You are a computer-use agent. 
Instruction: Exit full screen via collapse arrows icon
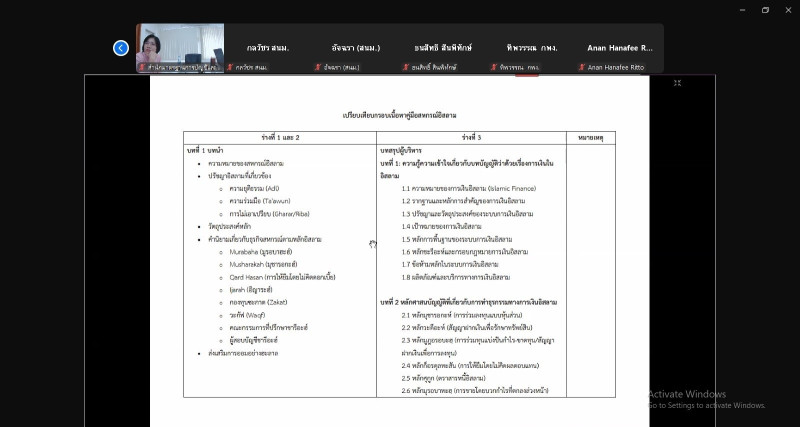[x=678, y=83]
